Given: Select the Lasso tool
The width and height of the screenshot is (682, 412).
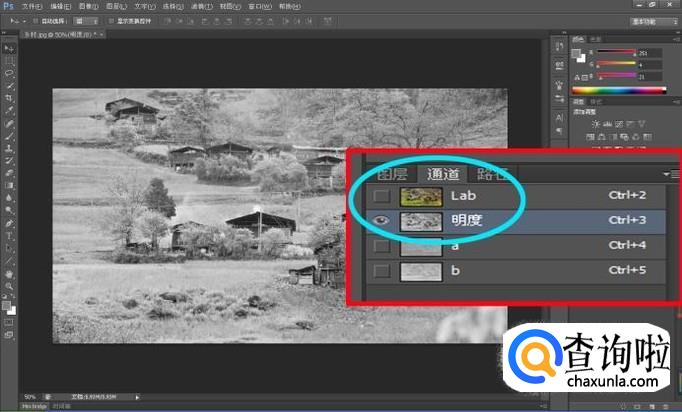Looking at the screenshot, I should pos(9,73).
